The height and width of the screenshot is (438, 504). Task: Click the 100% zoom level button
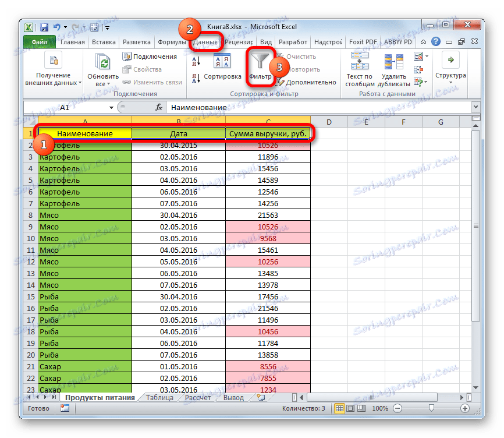coord(380,408)
